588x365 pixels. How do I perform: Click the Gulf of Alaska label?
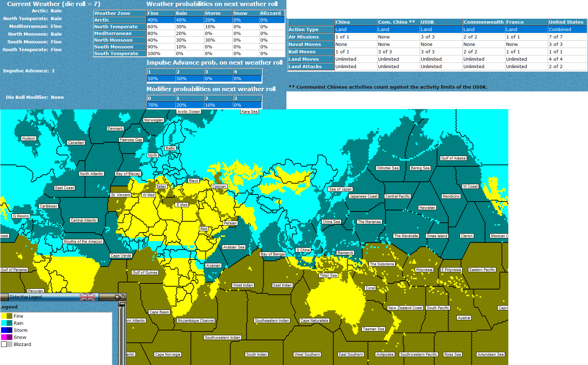454,158
